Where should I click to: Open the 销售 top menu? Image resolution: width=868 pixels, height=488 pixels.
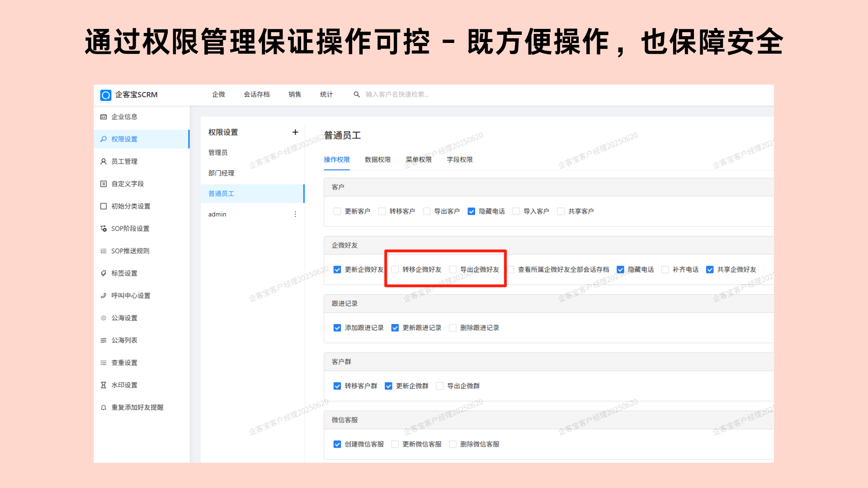click(295, 94)
